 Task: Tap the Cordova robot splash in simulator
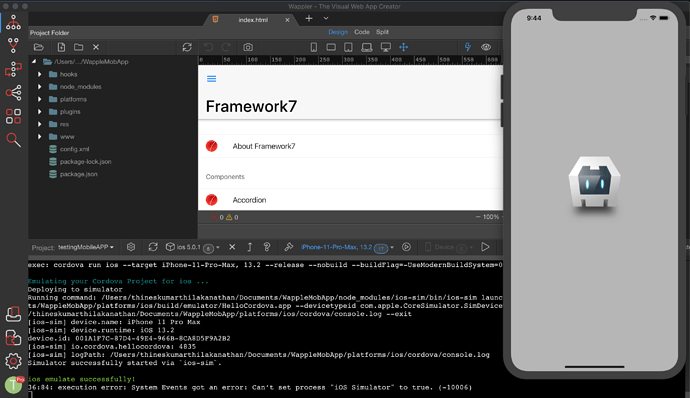point(595,181)
